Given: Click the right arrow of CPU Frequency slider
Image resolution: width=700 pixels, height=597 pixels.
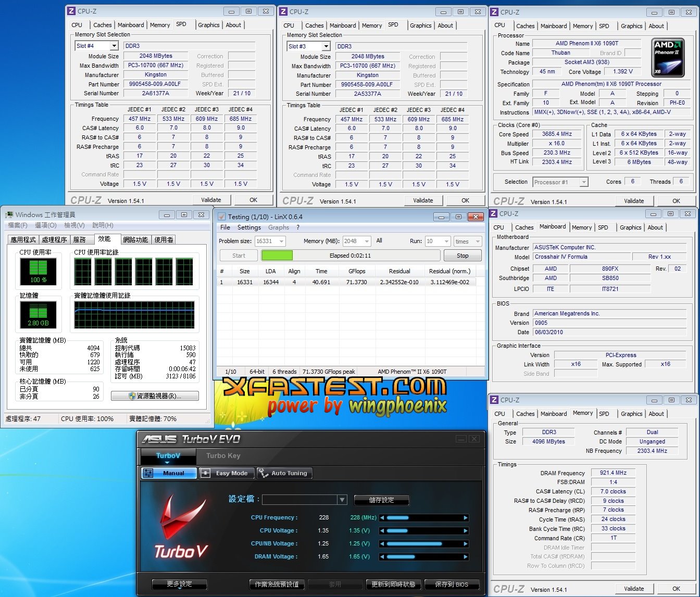Looking at the screenshot, I should [x=466, y=518].
